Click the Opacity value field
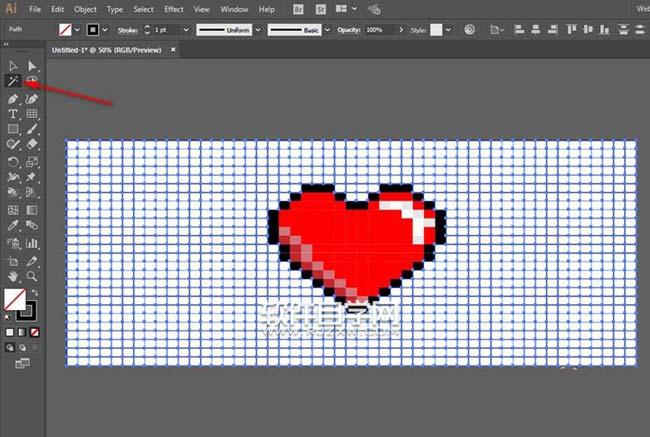The width and height of the screenshot is (650, 437). click(x=380, y=29)
